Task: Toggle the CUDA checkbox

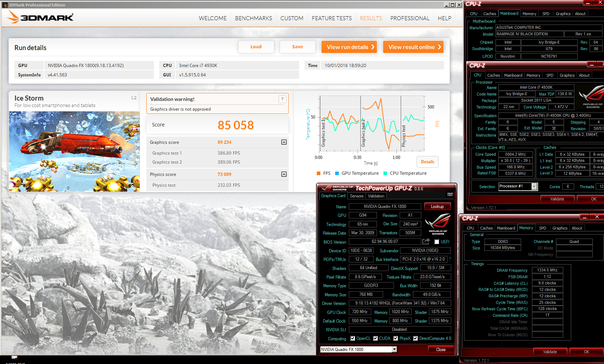Action: pos(376,338)
